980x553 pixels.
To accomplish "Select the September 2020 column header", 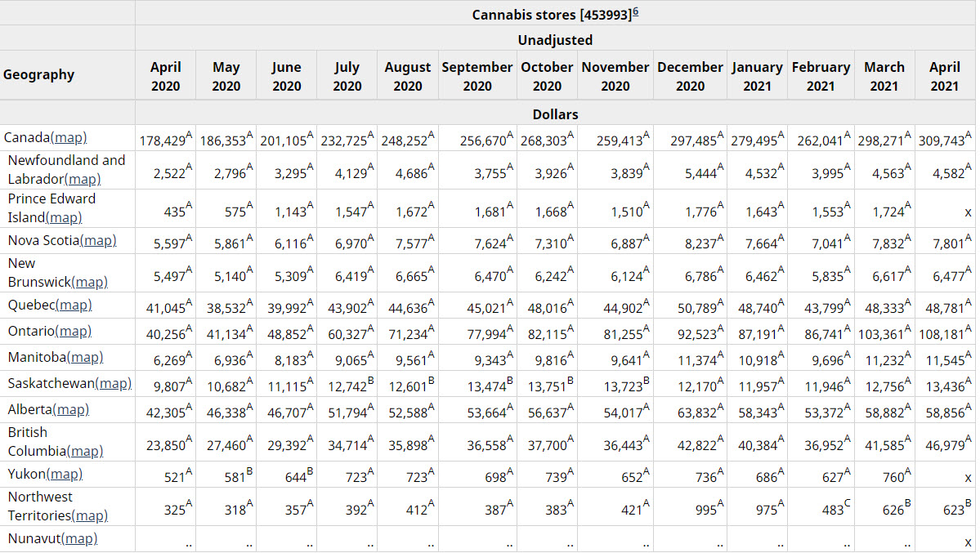I will 477,76.
